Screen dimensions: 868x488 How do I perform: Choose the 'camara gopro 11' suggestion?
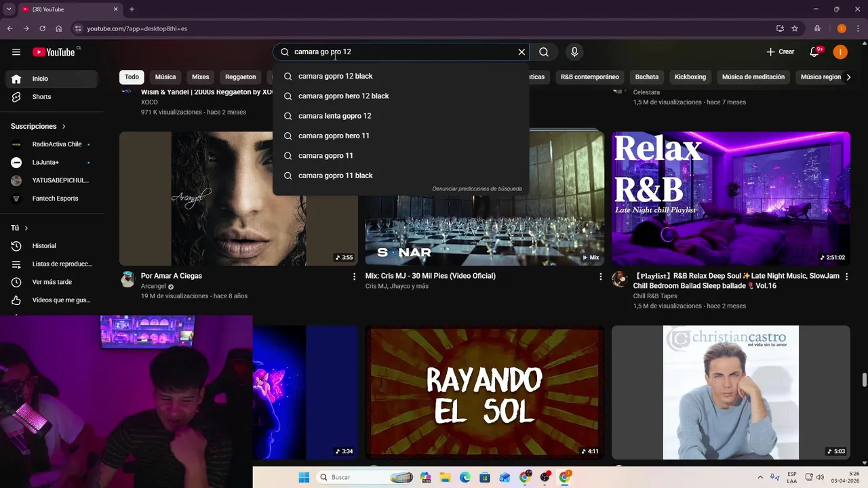click(x=401, y=156)
